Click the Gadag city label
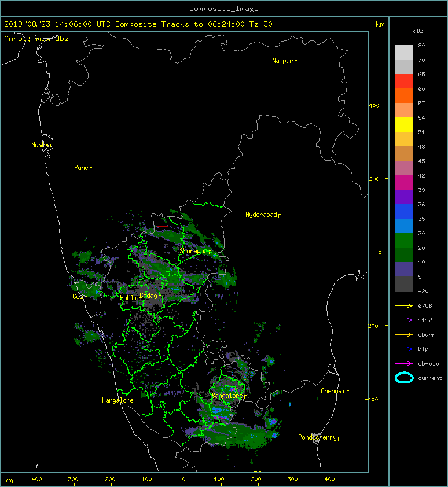Viewport: 448px width, 487px height. (x=149, y=296)
